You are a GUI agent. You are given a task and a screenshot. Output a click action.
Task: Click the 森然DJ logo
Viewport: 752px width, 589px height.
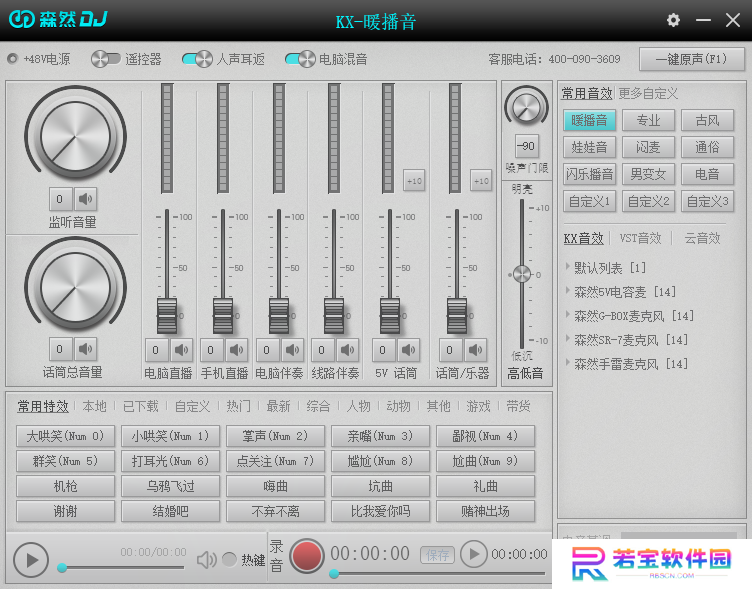point(59,19)
